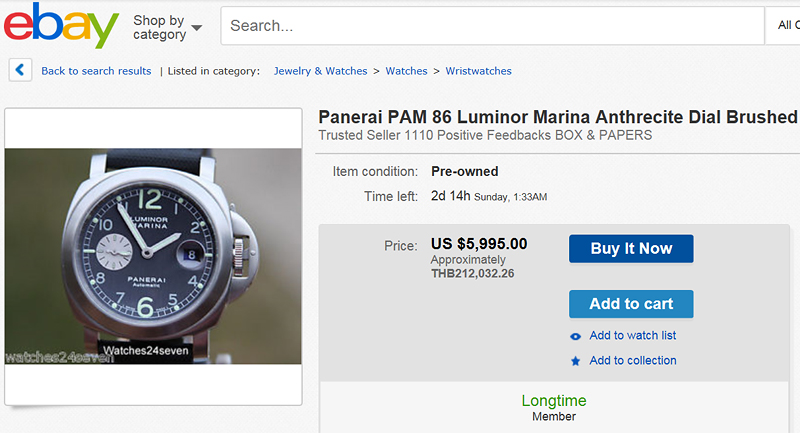Click the Longtime Member badge
The height and width of the screenshot is (433, 800).
pyautogui.click(x=554, y=407)
